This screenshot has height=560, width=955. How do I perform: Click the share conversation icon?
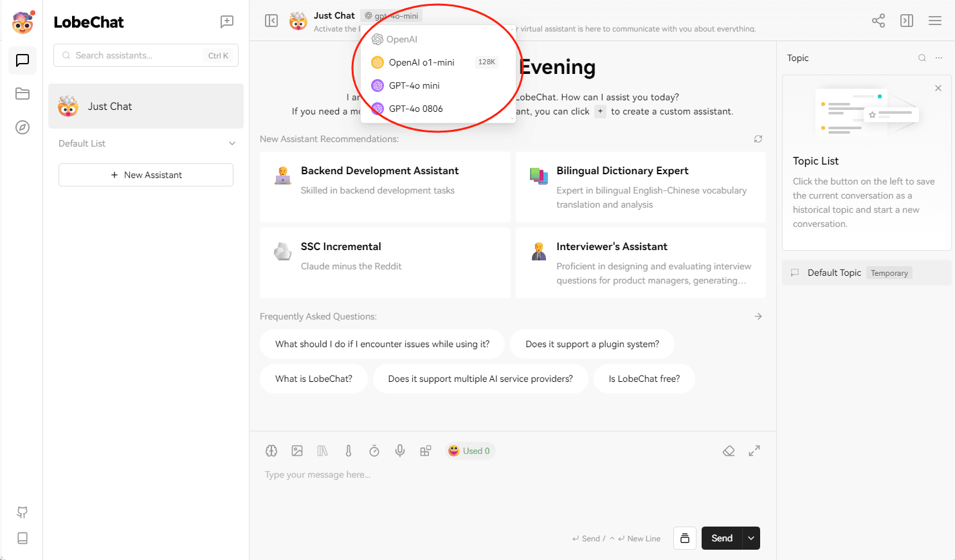(878, 21)
